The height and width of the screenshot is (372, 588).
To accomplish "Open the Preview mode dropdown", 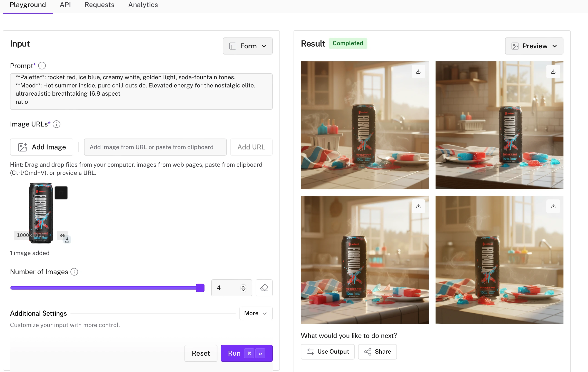I will (x=534, y=46).
